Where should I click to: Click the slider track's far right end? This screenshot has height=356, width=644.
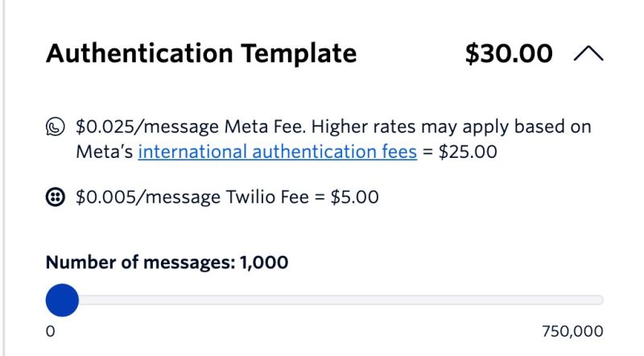(x=599, y=300)
